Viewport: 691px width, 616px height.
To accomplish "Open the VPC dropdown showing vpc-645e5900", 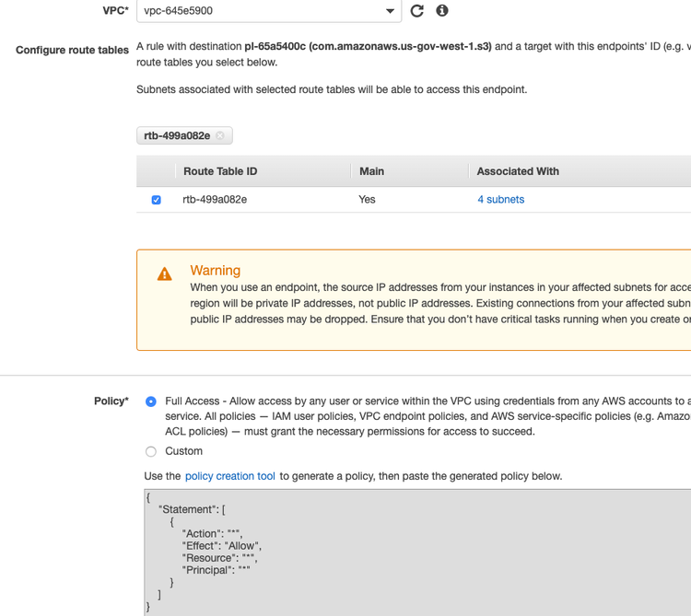I will pyautogui.click(x=268, y=11).
